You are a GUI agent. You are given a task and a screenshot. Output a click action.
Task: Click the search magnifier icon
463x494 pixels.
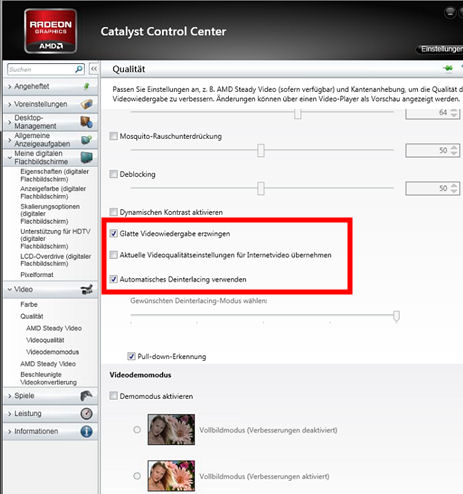(79, 69)
